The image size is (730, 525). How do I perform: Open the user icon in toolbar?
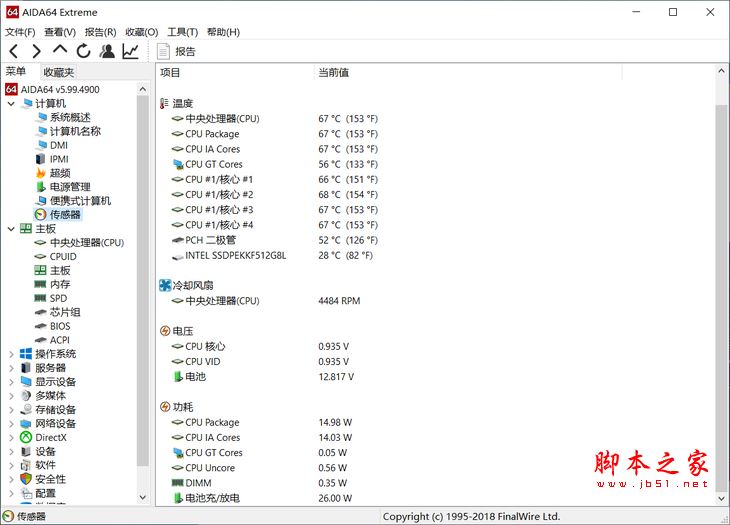coord(107,51)
